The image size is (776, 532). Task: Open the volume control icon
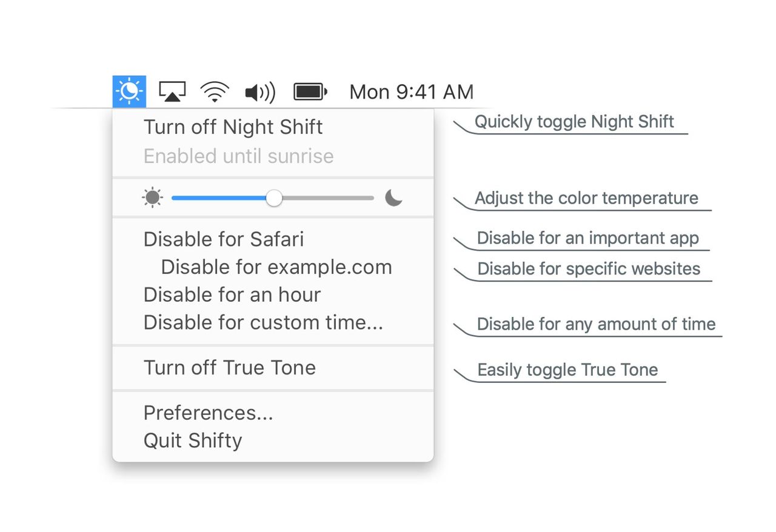259,91
